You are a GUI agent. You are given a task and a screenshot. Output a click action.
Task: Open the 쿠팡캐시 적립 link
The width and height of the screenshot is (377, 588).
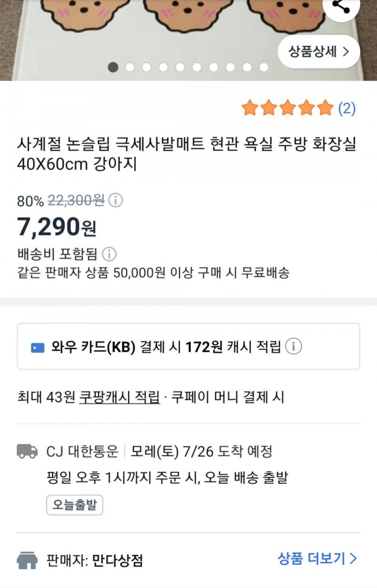[x=119, y=398]
